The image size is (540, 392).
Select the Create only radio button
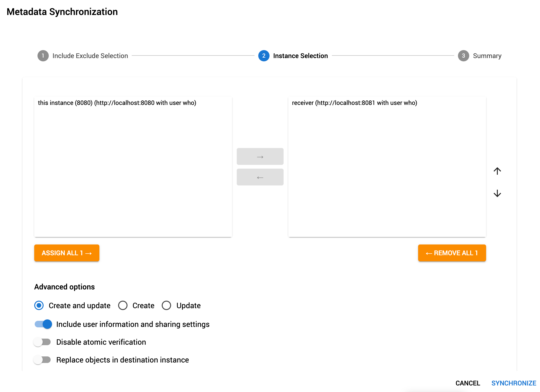pyautogui.click(x=123, y=306)
